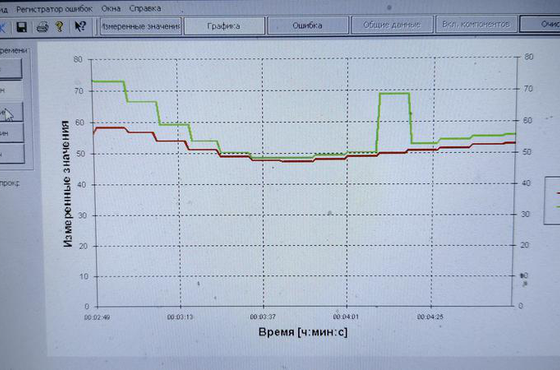Open the Справка menu
Image resolution: width=560 pixels, height=370 pixels.
coord(145,8)
